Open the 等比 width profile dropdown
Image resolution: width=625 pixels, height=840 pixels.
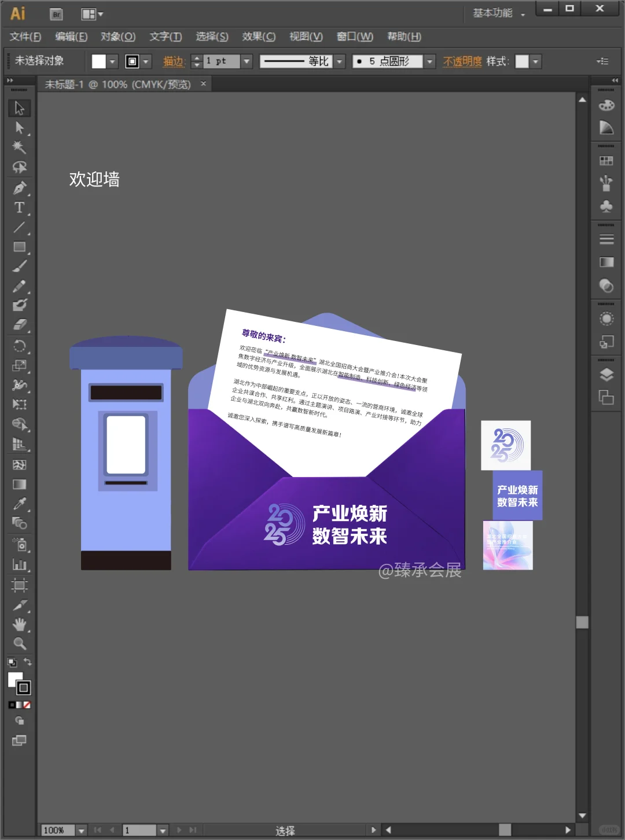tap(340, 61)
